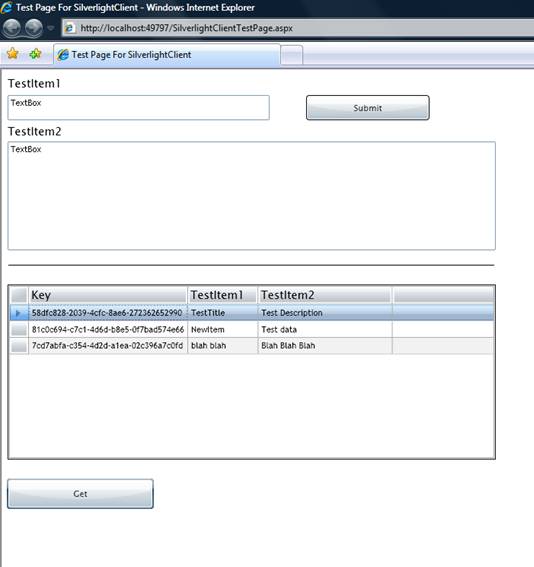Click the browser Forward arrow button

pos(34,28)
